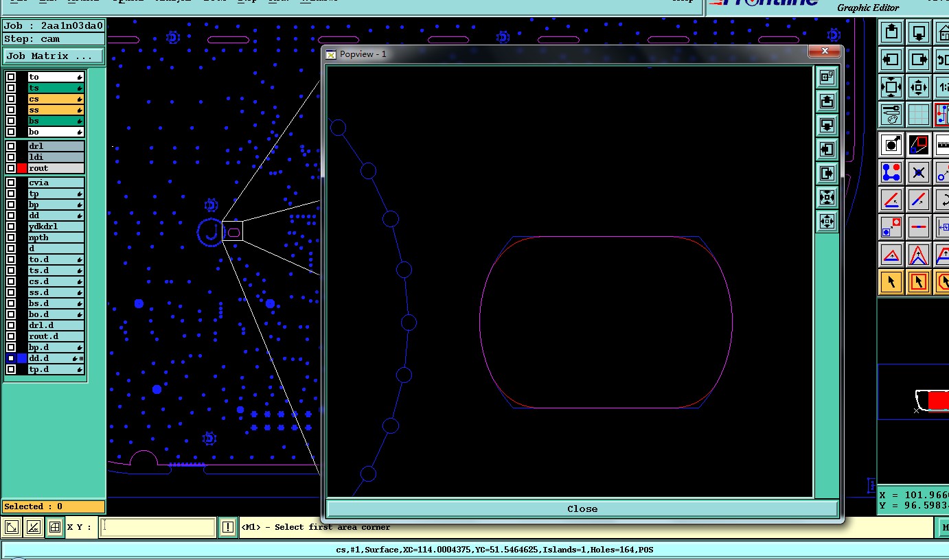
Task: Select the connected nodes edit tool
Action: coord(891,172)
